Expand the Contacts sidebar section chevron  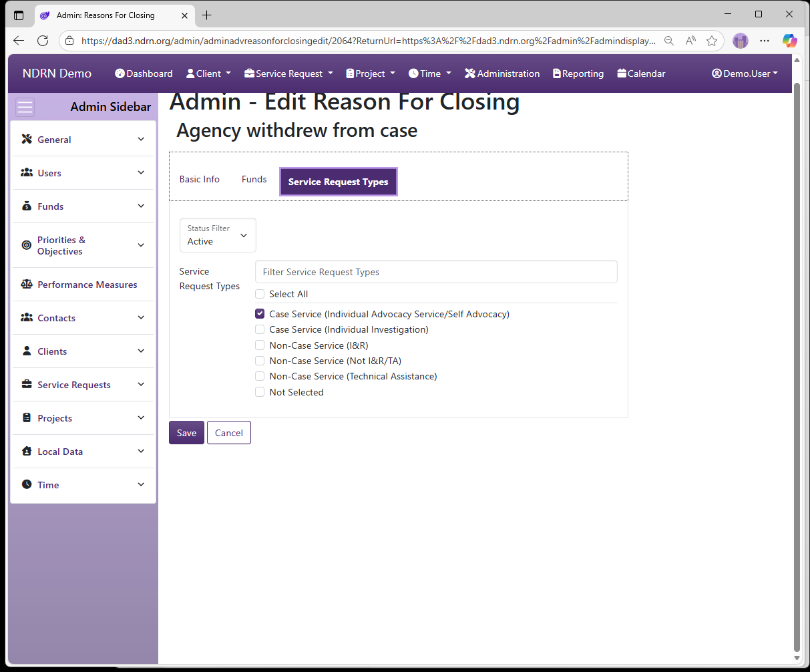tap(141, 317)
